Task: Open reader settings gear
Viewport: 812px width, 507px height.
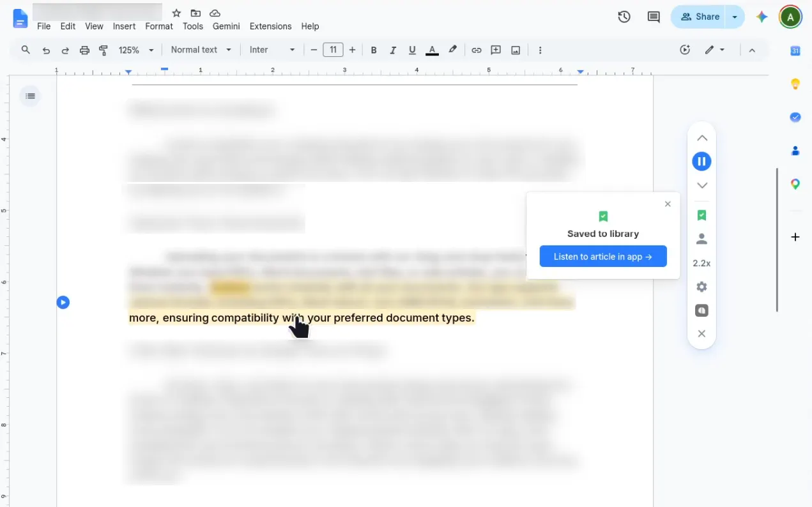Action: pyautogui.click(x=701, y=287)
